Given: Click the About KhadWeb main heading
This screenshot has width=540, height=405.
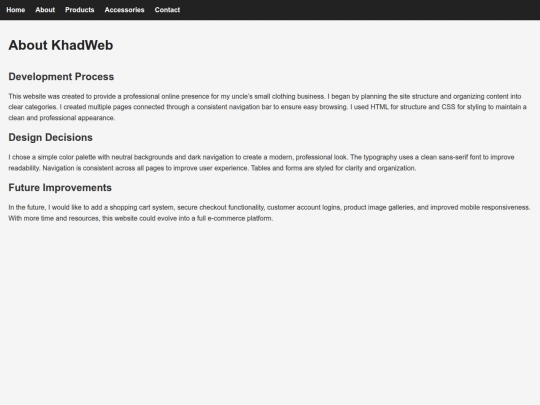Looking at the screenshot, I should (x=61, y=45).
